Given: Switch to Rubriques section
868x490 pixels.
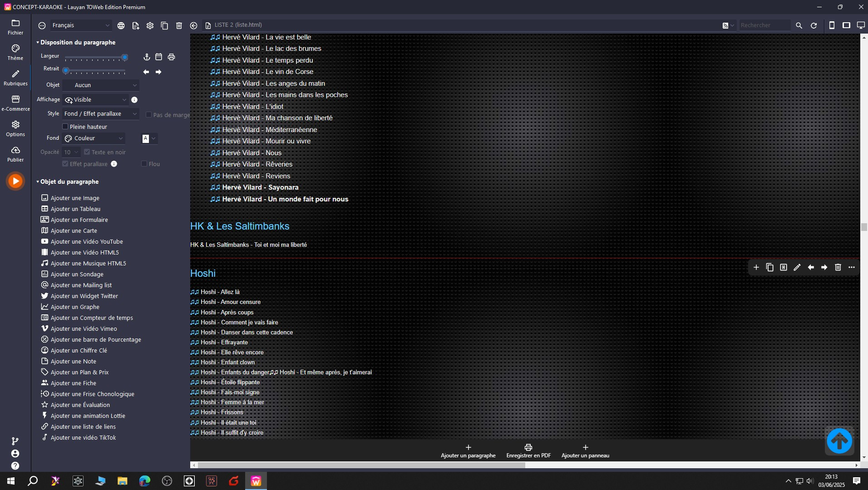Looking at the screenshot, I should 15,78.
